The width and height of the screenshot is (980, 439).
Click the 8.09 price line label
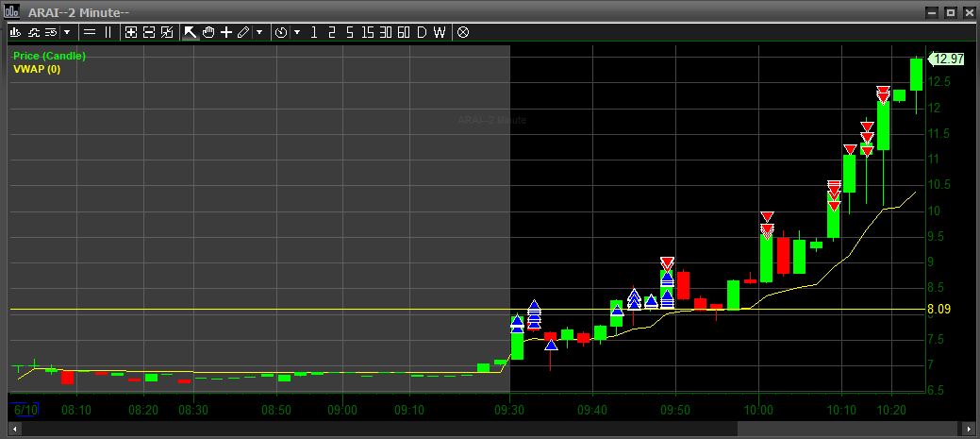(938, 309)
